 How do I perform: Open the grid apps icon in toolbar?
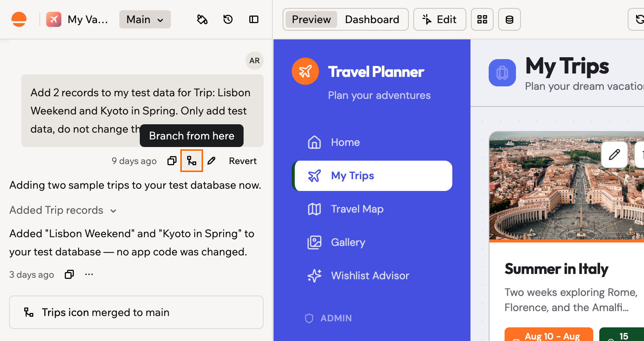click(482, 19)
